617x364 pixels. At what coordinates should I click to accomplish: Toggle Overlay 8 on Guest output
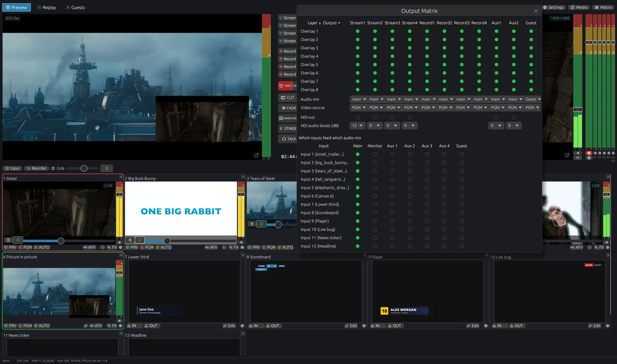531,90
